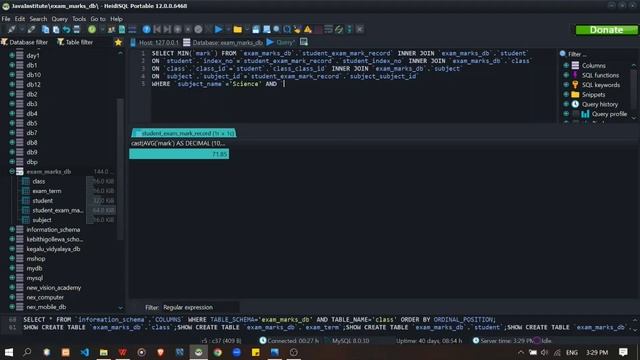Click the gold star favorites icon
640x360 pixels.
pos(118,42)
